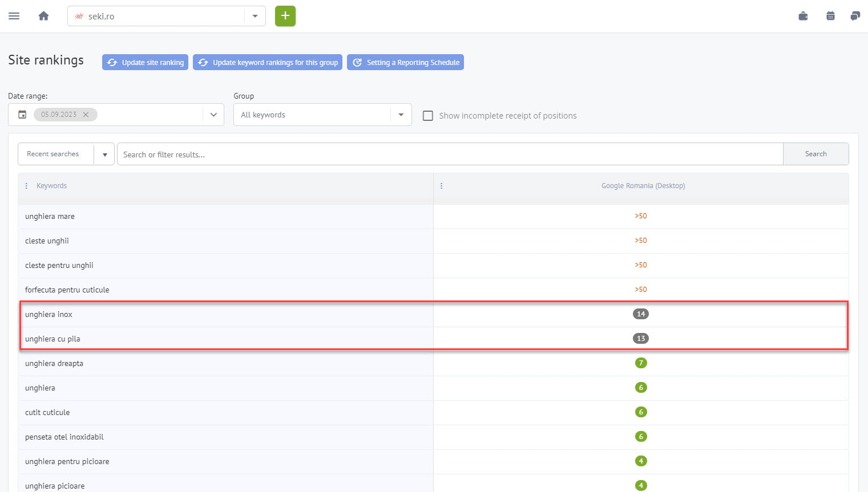
Task: Open the briefcase icon in header
Action: (x=803, y=16)
